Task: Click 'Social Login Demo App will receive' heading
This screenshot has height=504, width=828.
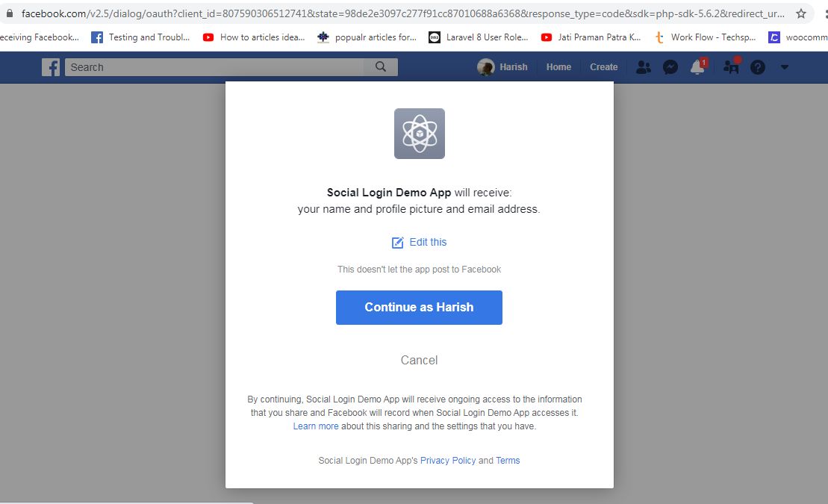Action: [420, 193]
